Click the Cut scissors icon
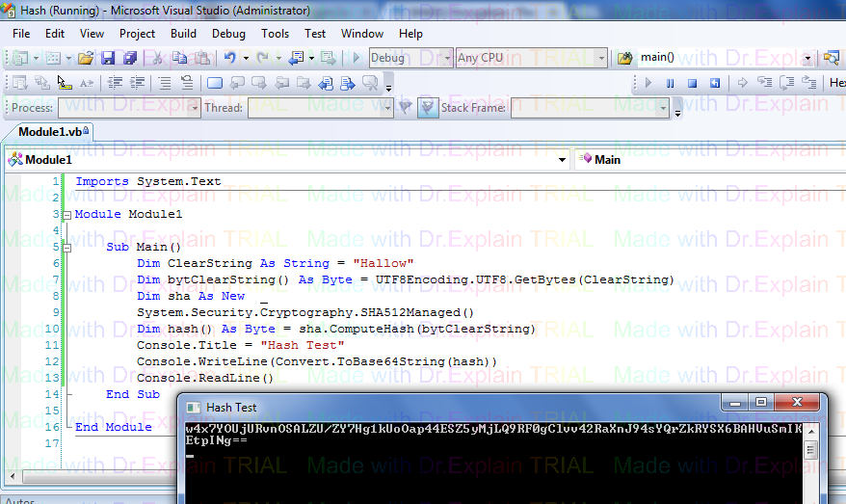The height and width of the screenshot is (504, 846). tap(158, 58)
